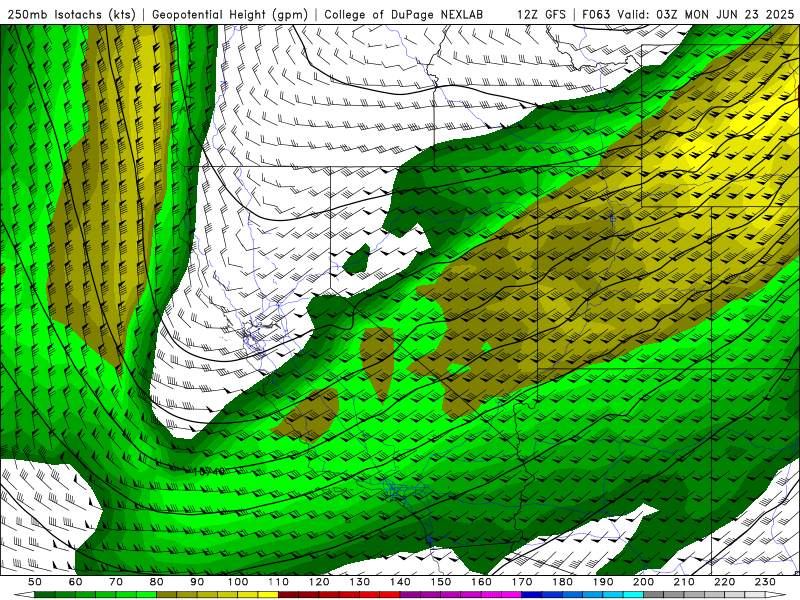Click the "Geopotential Height (gpm)" title text
The image size is (800, 600).
click(230, 14)
